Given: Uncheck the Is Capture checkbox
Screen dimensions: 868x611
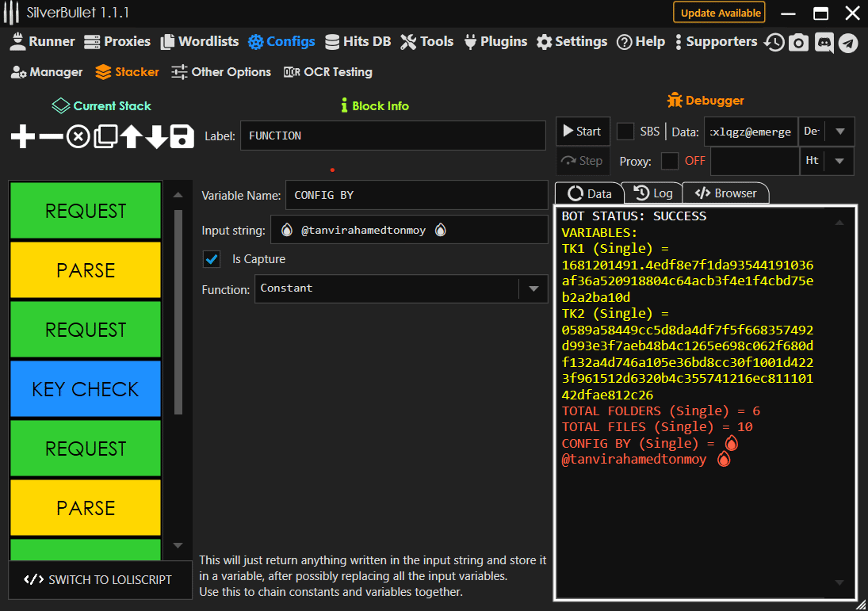Looking at the screenshot, I should tap(212, 259).
